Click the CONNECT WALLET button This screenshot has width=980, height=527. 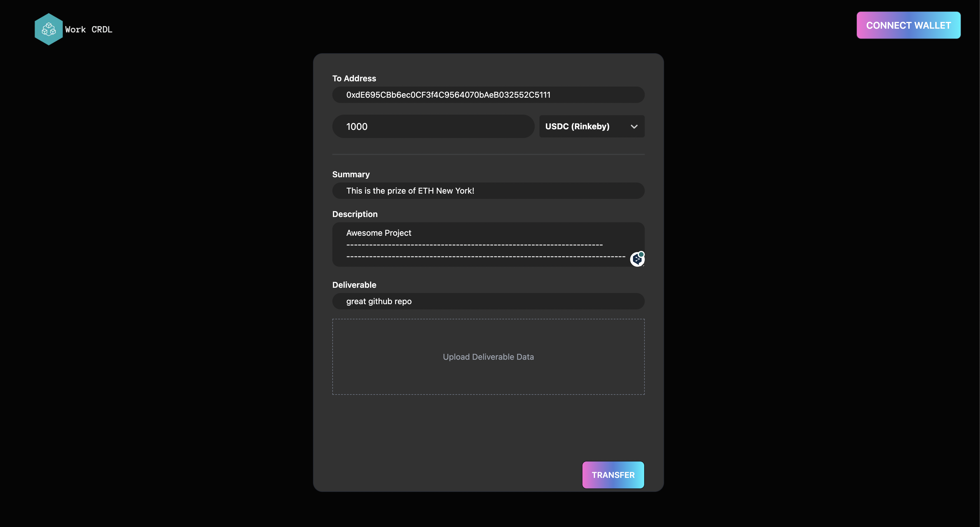(x=909, y=25)
